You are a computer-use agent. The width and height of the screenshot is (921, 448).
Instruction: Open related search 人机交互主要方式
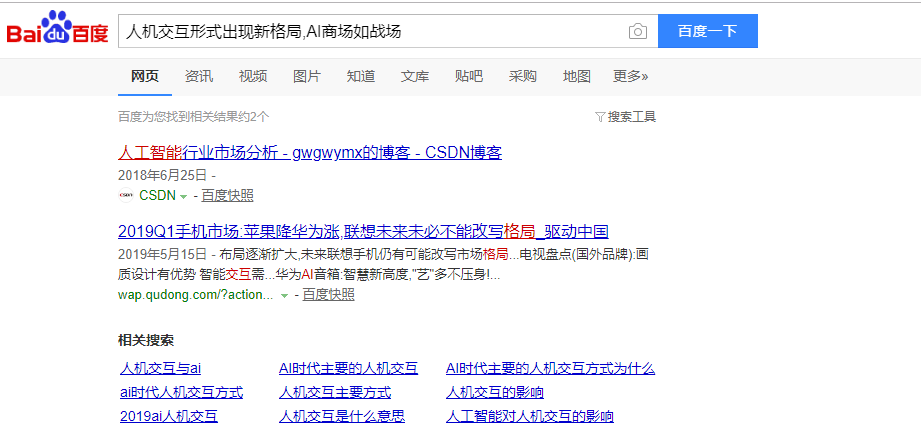pos(335,392)
